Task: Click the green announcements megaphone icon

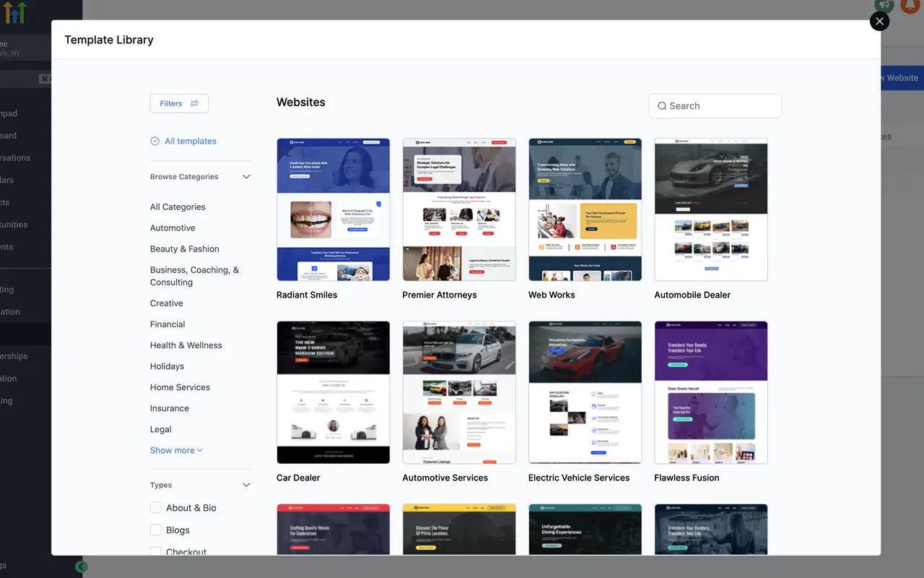Action: click(884, 5)
